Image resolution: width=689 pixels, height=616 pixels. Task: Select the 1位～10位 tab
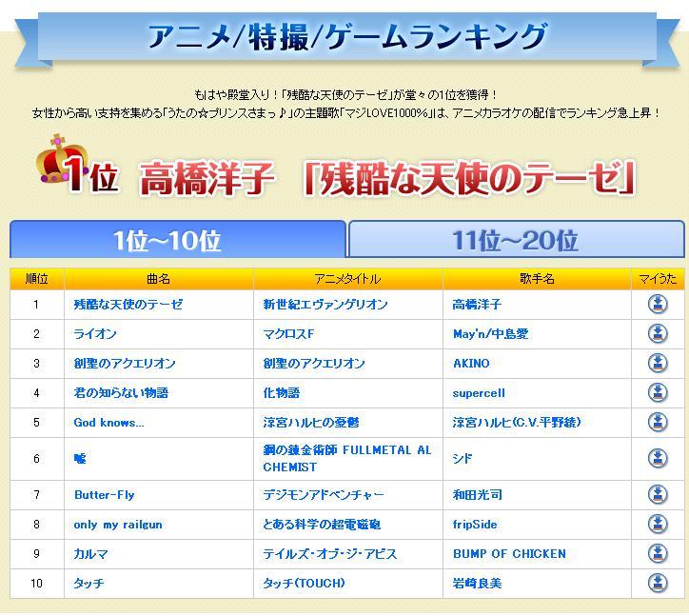(177, 240)
